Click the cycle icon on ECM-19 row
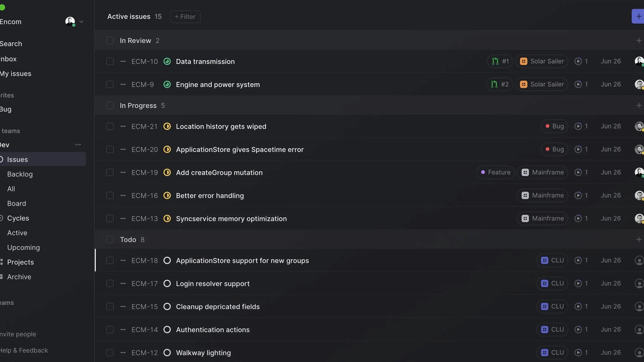This screenshot has width=644, height=362. pyautogui.click(x=578, y=172)
